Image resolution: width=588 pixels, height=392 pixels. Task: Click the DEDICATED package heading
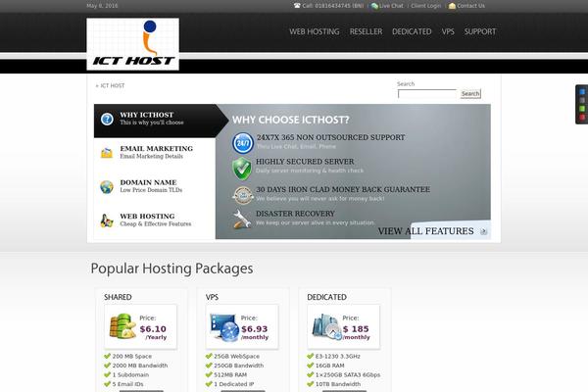pos(326,297)
